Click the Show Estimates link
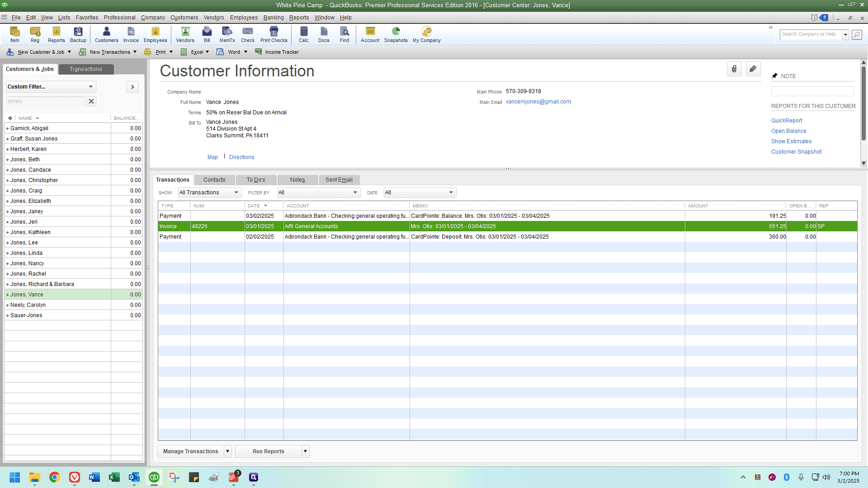This screenshot has height=488, width=868. click(x=792, y=141)
